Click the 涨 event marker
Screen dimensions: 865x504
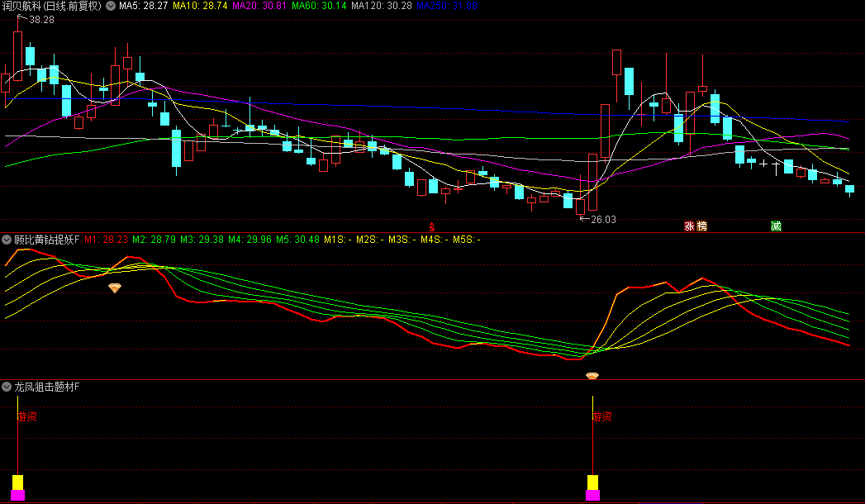[689, 226]
